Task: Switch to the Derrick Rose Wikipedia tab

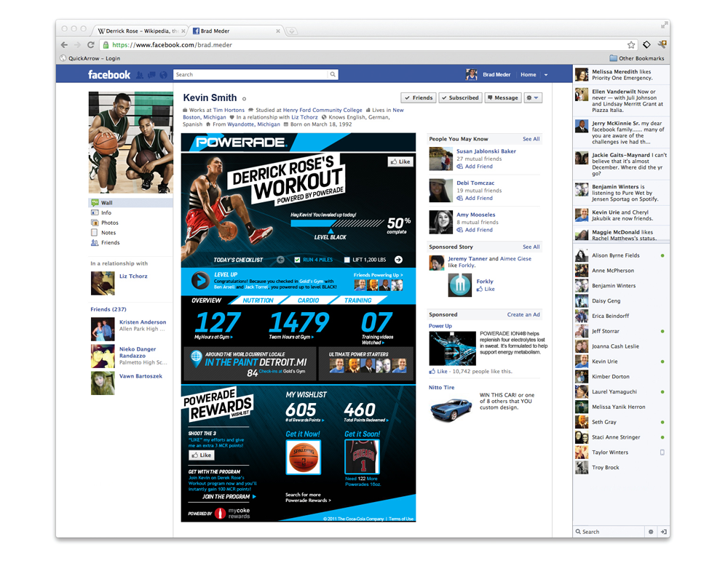Action: tap(141, 31)
